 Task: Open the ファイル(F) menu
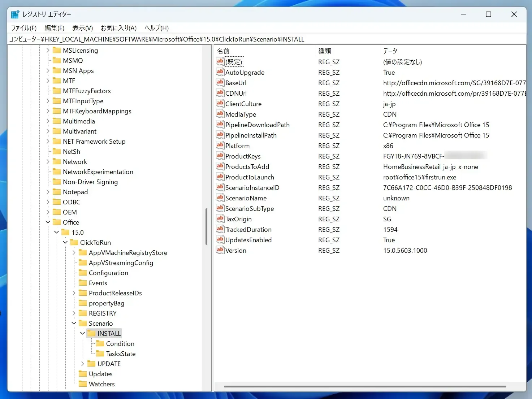coord(23,28)
